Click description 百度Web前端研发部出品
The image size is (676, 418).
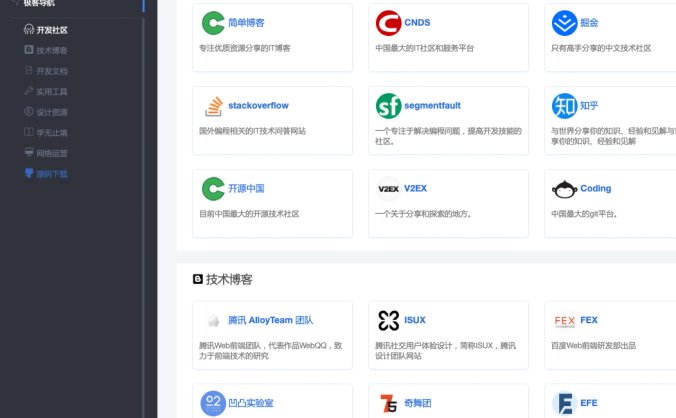(x=594, y=346)
